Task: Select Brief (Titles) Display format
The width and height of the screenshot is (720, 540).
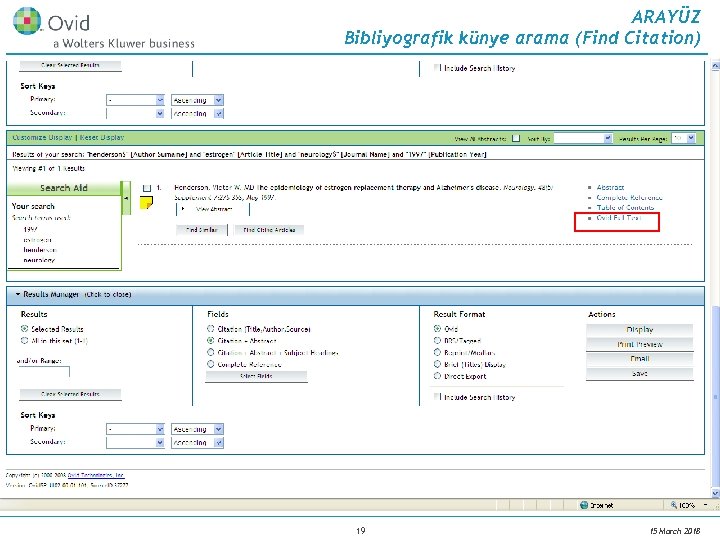Action: point(437,364)
